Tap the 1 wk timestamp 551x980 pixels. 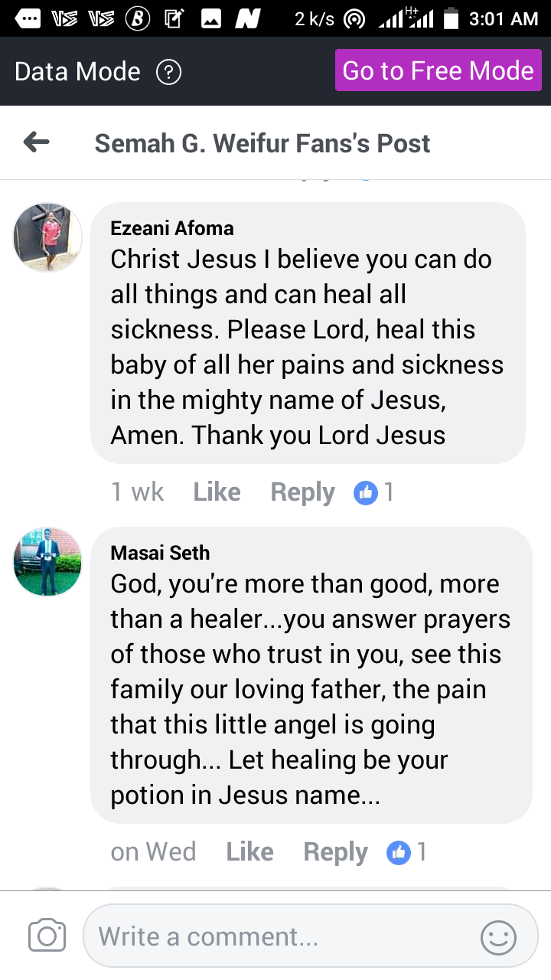coord(137,492)
